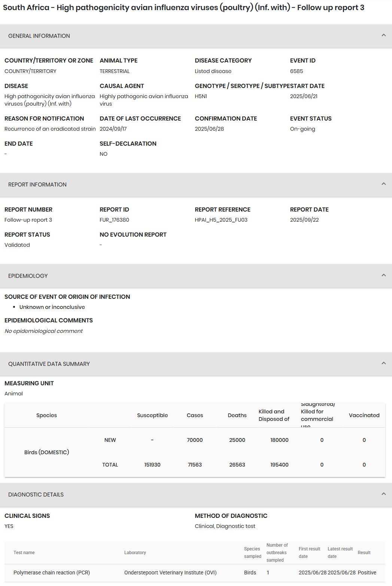Click the Birds (DOMESTIC) species cell
The width and height of the screenshot is (392, 586).
47,452
